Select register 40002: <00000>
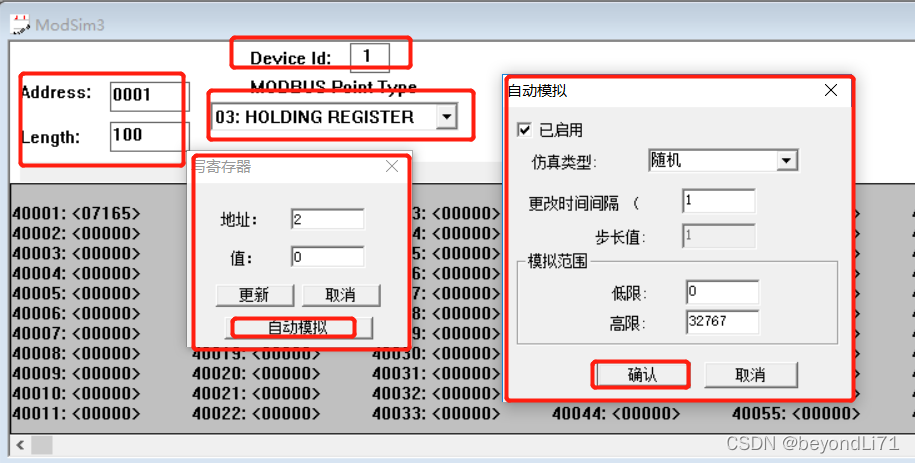Screen dimensions: 915x463 [x=76, y=234]
